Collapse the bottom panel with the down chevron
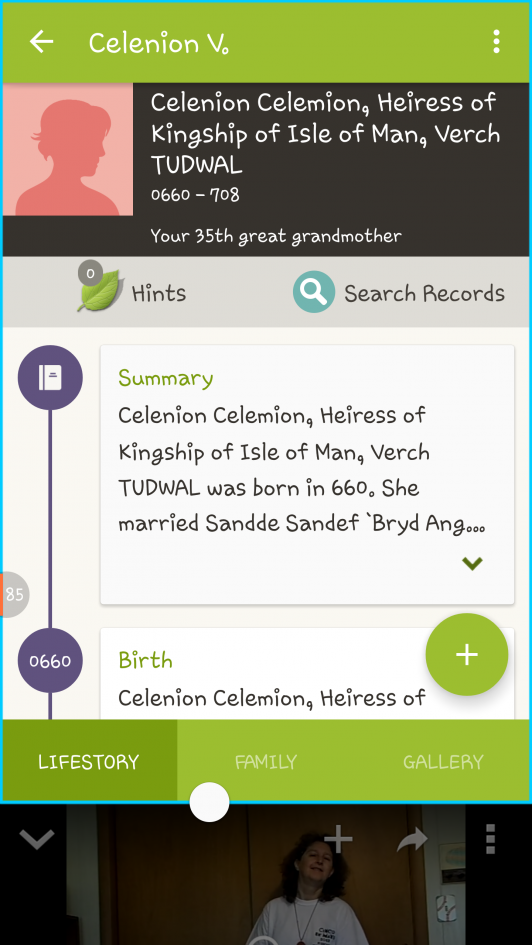532x945 pixels. point(37,838)
